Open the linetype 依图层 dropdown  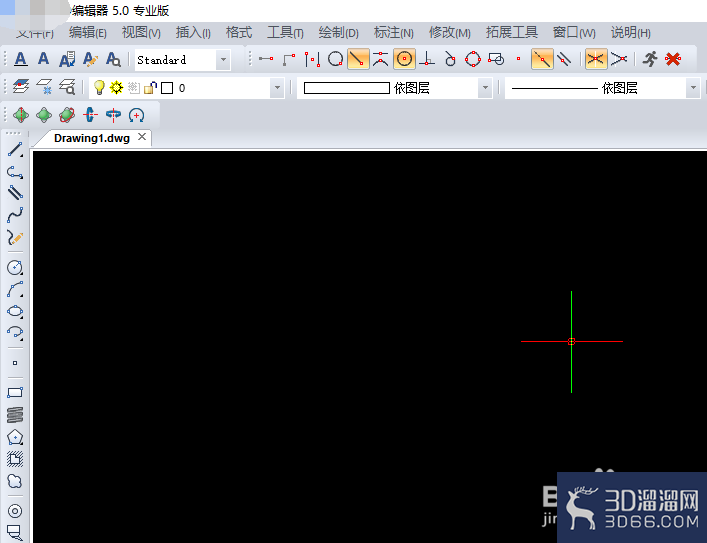tap(693, 88)
